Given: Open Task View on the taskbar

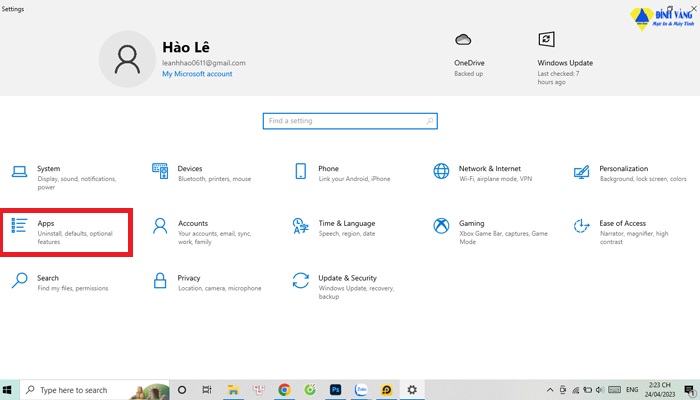Looking at the screenshot, I should (207, 390).
